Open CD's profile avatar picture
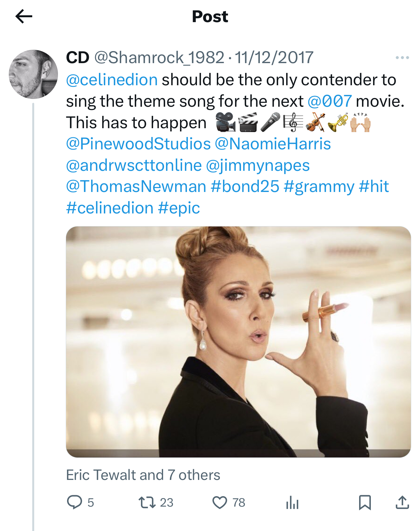The width and height of the screenshot is (420, 531). tap(33, 74)
